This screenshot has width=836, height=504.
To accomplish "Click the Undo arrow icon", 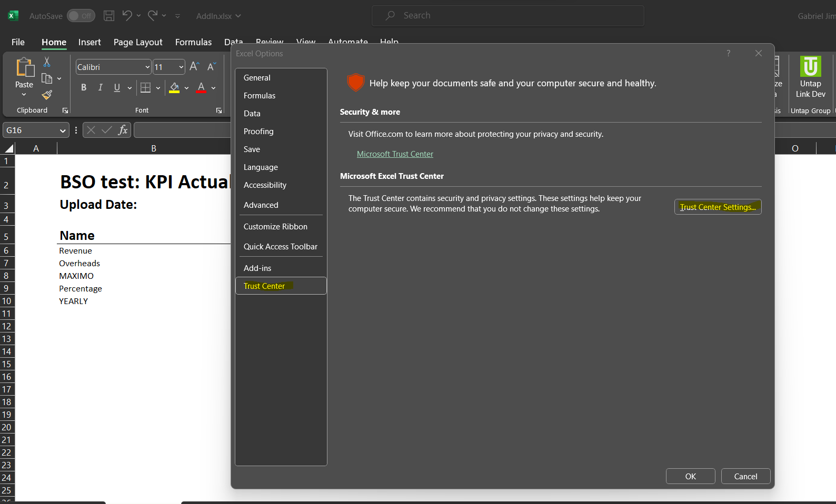I will (127, 15).
